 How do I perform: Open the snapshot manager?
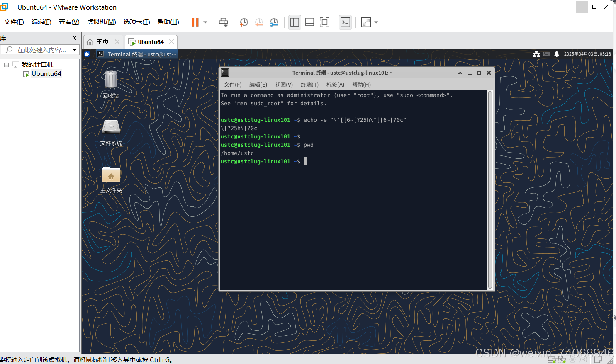coord(274,22)
